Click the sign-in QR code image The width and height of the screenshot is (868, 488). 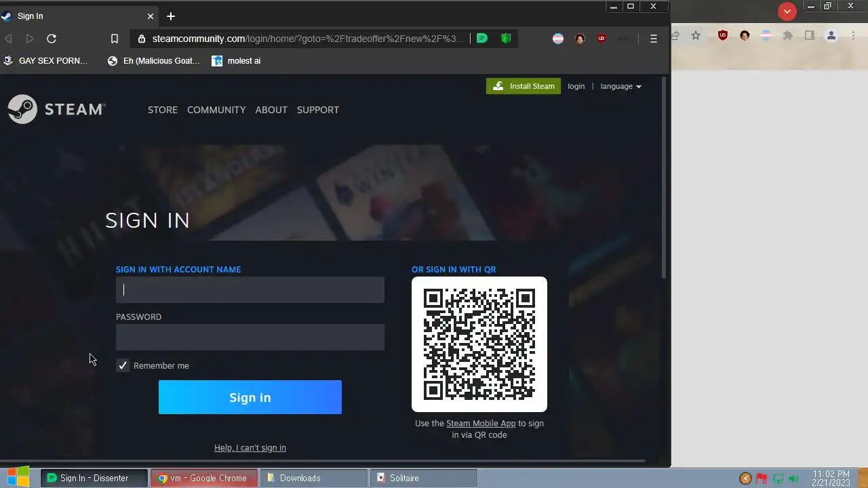pos(479,344)
